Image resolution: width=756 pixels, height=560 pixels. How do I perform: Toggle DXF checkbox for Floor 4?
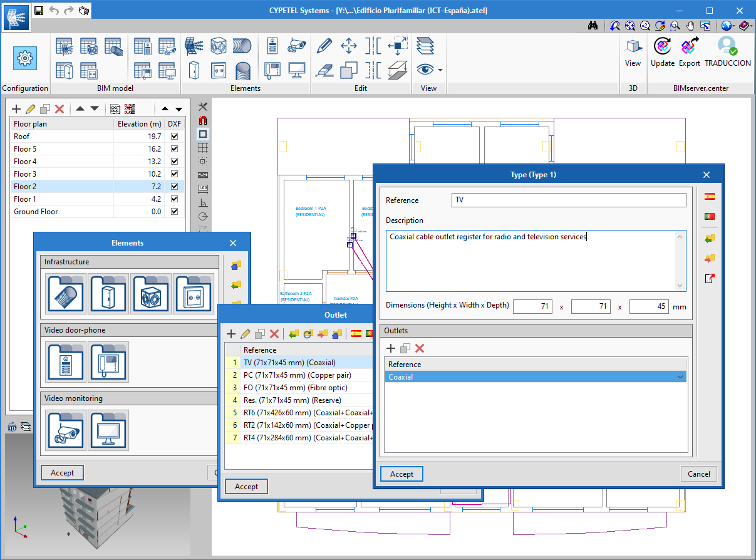pyautogui.click(x=174, y=162)
